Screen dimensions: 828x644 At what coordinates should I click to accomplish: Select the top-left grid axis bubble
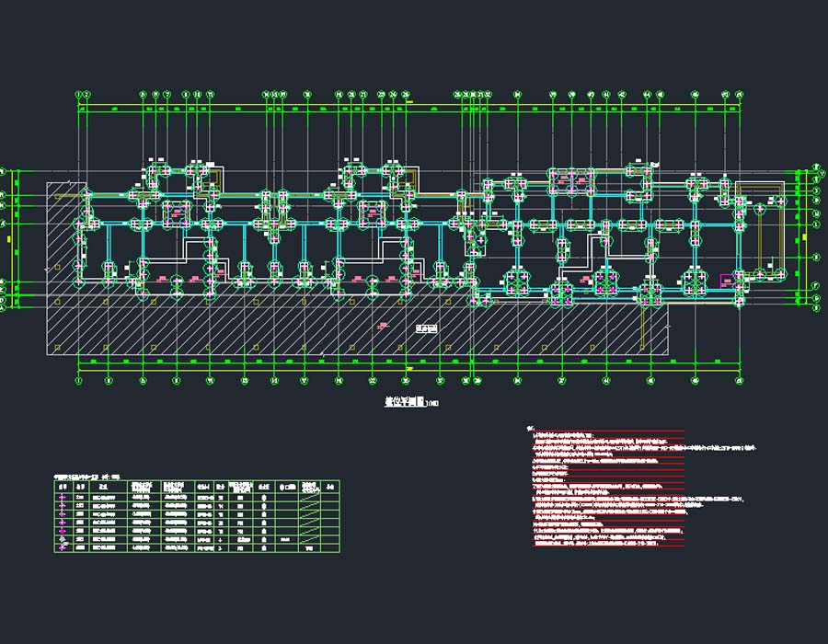tap(78, 94)
